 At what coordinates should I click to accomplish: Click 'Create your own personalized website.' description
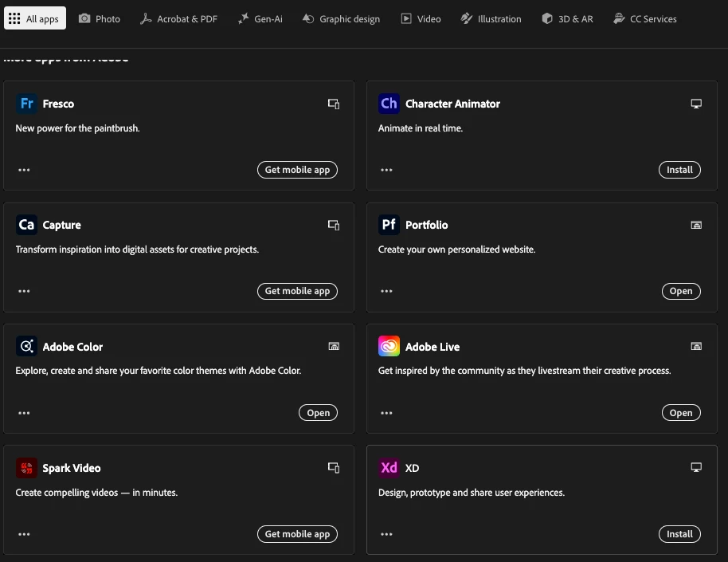tap(456, 250)
